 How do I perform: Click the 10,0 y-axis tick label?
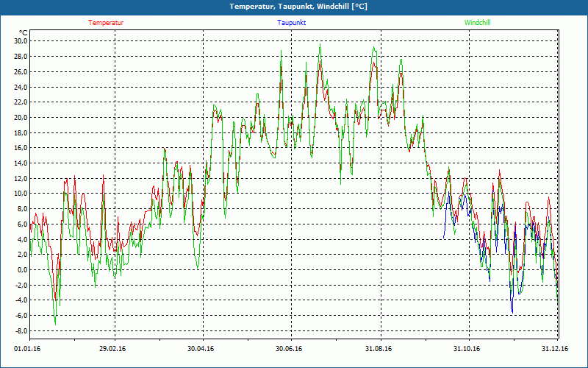click(x=19, y=194)
